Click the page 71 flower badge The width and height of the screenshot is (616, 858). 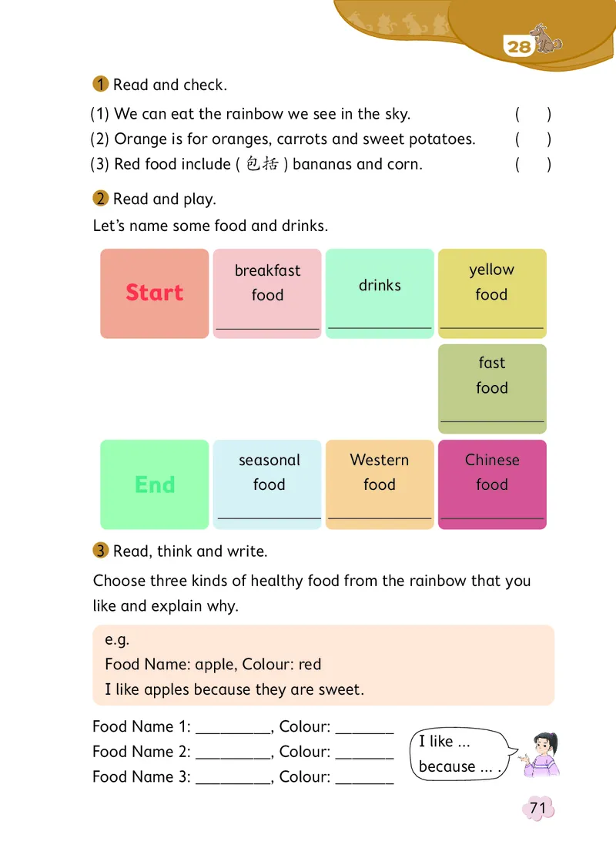pyautogui.click(x=537, y=808)
